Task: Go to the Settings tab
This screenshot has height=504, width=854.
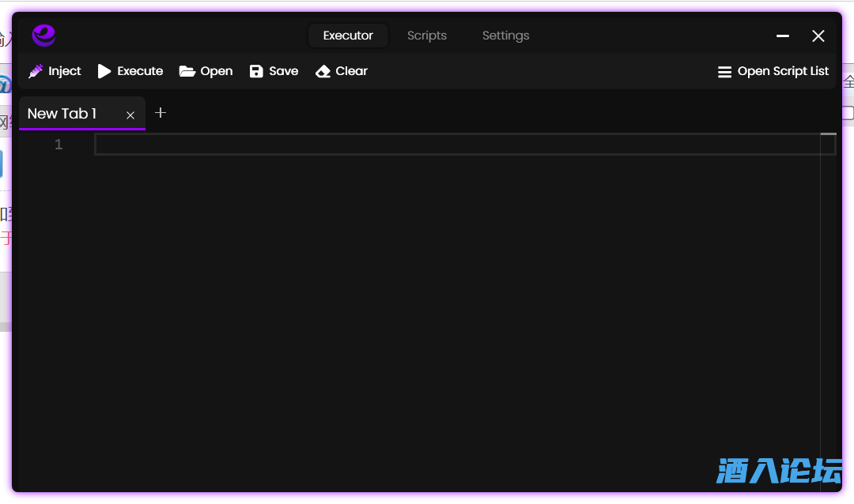Action: point(506,36)
